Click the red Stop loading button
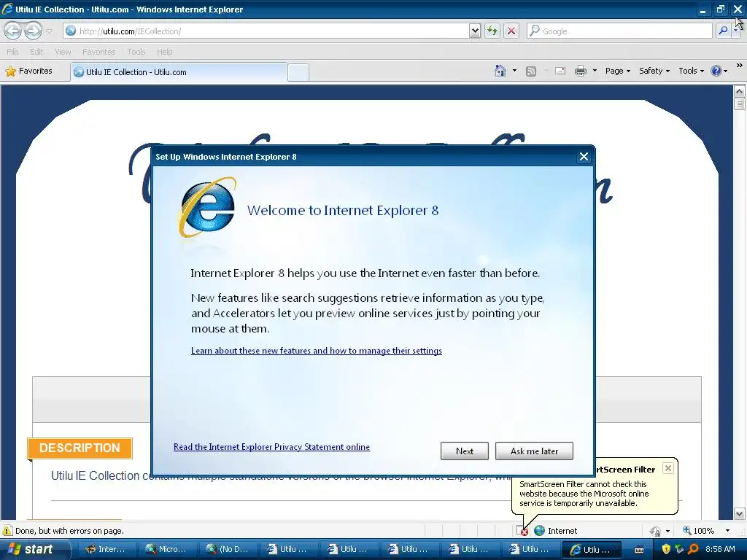The image size is (747, 560). coord(511,31)
